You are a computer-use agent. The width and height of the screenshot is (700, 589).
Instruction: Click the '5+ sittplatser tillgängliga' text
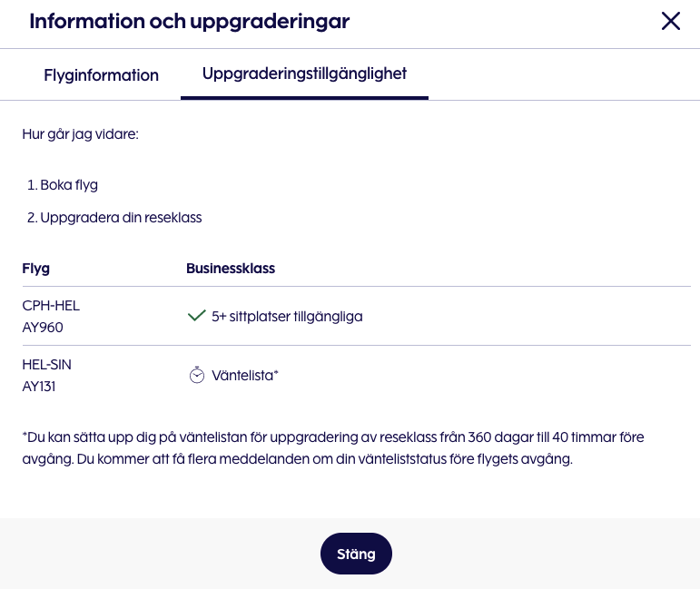[287, 317]
